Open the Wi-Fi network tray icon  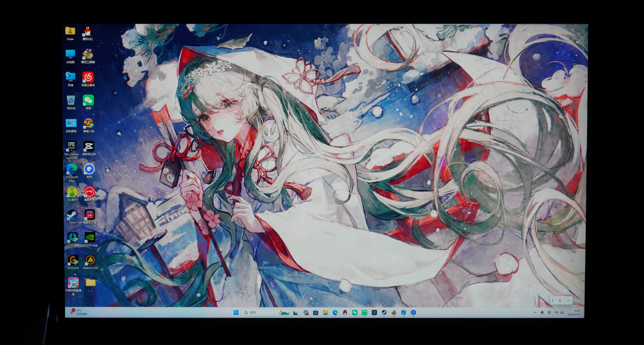tap(557, 312)
